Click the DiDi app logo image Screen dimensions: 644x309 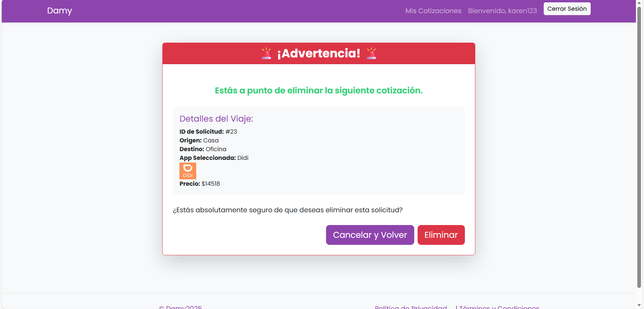(x=187, y=171)
